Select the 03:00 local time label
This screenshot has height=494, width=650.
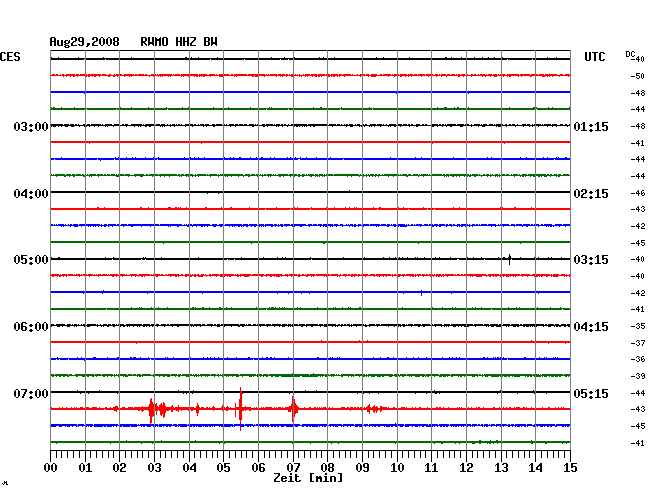coord(31,127)
